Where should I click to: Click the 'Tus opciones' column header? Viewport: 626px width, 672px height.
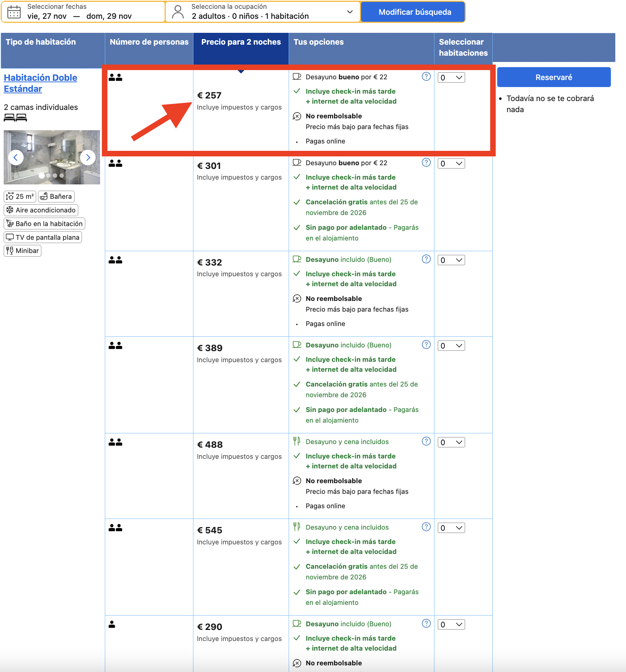[x=361, y=48]
